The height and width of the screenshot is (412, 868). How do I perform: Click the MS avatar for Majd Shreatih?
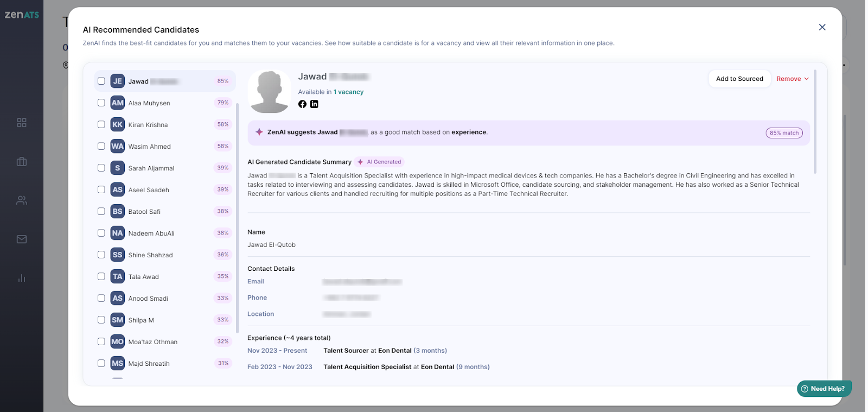[x=118, y=363]
